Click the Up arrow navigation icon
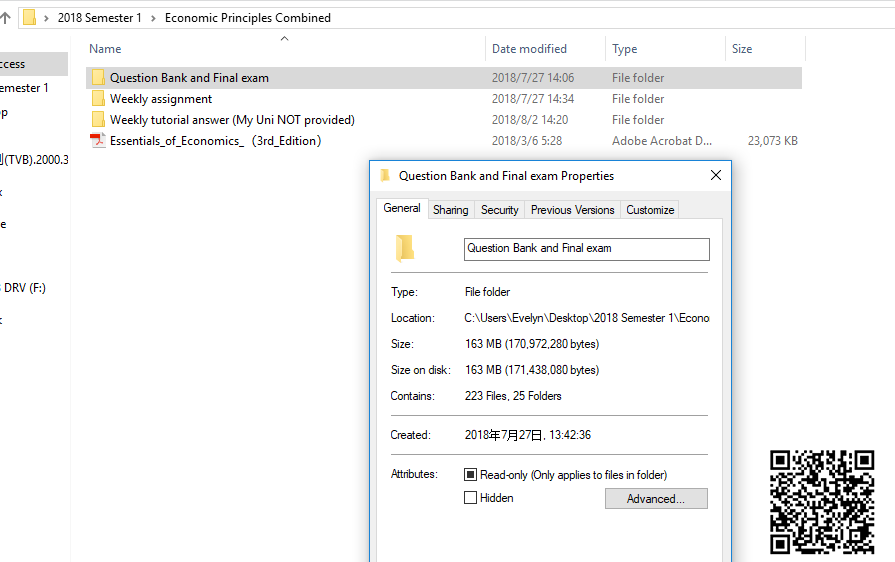The height and width of the screenshot is (562, 895). pos(6,18)
